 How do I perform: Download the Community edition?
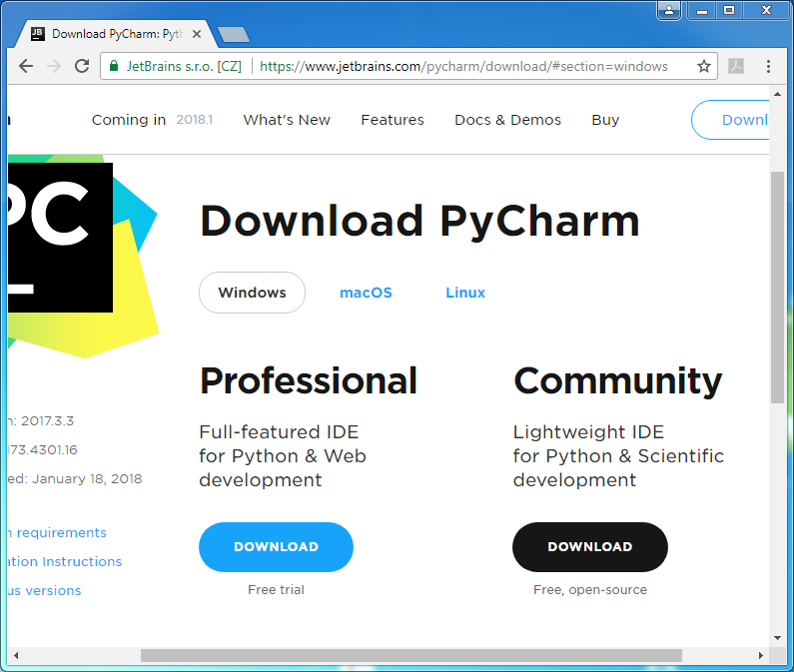[x=590, y=547]
